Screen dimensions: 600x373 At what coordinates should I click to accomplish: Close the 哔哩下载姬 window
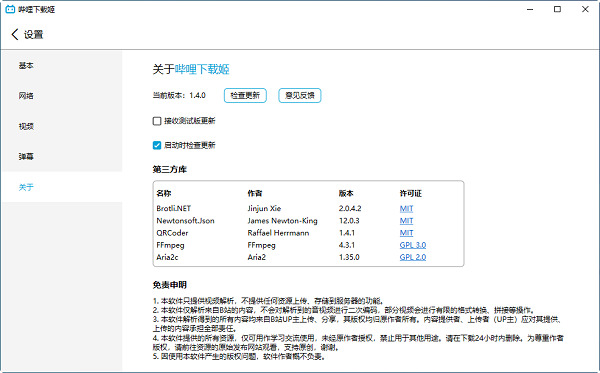(585, 9)
